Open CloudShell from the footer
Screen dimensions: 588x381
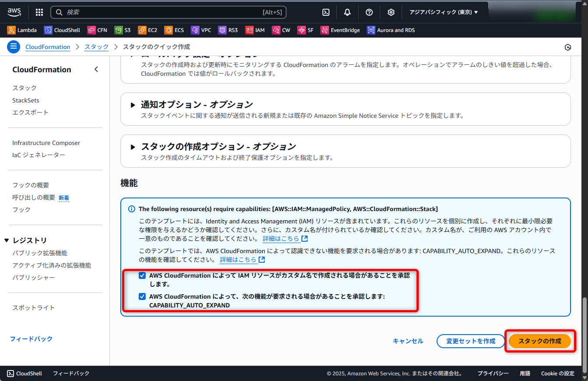click(x=25, y=373)
